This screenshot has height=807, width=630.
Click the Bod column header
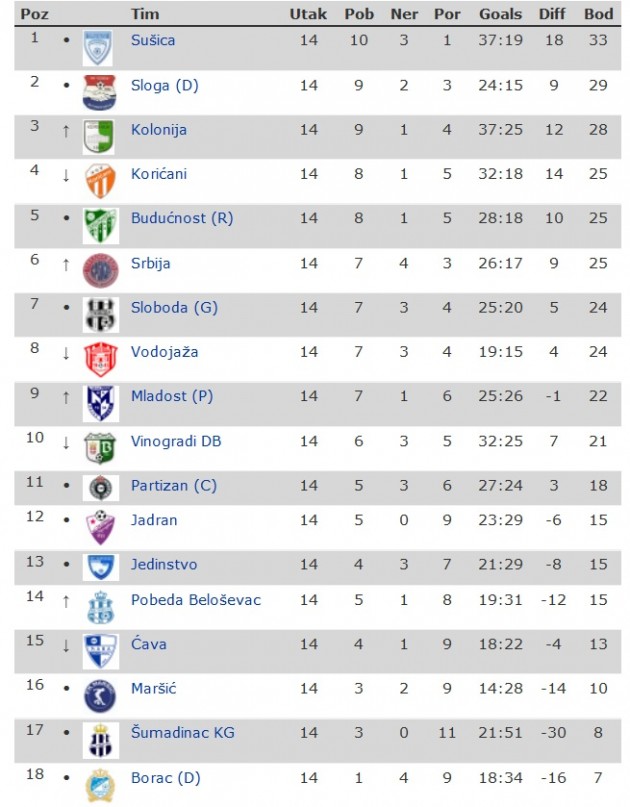click(x=598, y=15)
